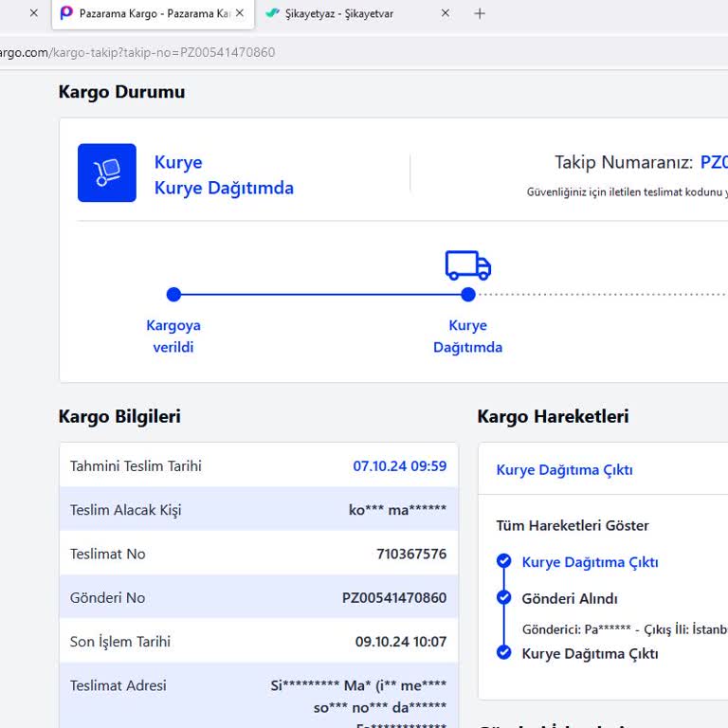Open a new browser tab

(x=480, y=14)
